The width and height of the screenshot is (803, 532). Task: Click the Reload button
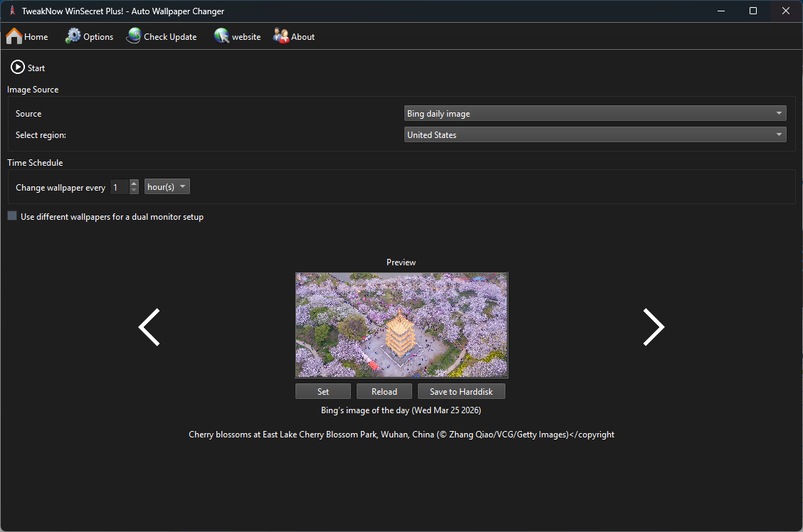[384, 392]
